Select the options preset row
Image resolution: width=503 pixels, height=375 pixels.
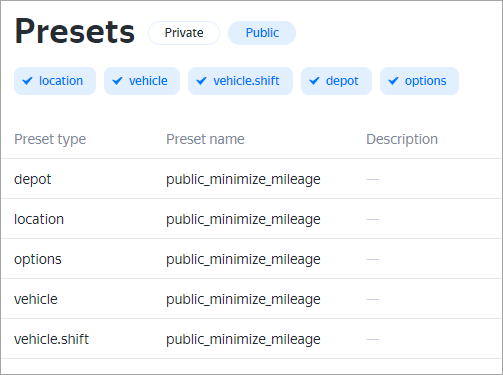click(x=251, y=259)
